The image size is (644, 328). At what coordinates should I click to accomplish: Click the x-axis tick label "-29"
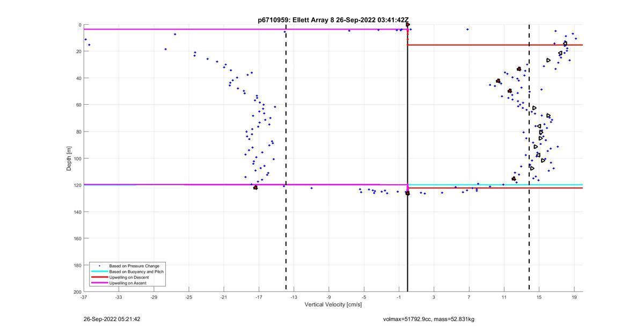tap(153, 297)
